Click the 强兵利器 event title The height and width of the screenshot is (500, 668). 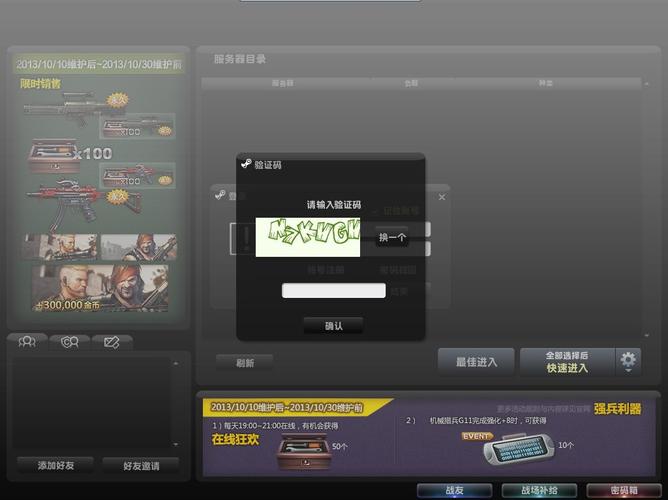617,409
